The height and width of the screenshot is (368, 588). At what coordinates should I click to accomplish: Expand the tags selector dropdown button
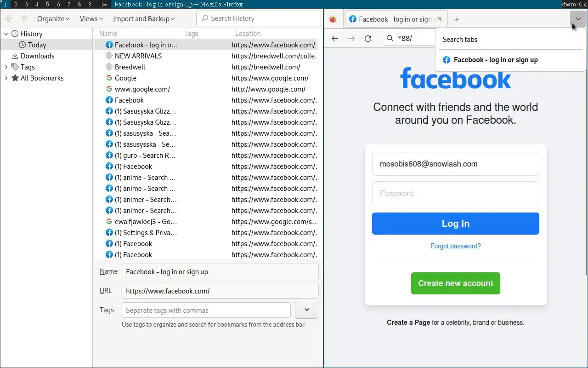tap(306, 310)
